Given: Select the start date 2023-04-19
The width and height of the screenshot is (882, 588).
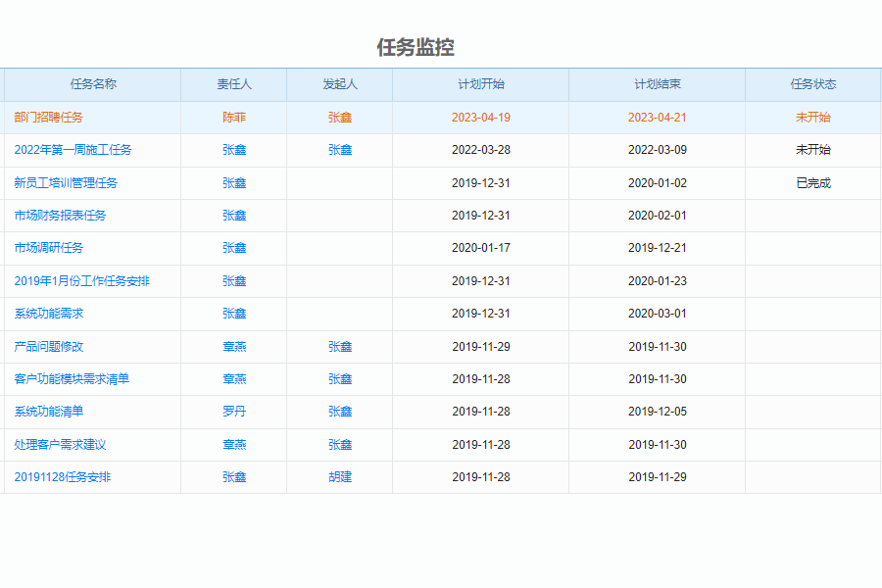Looking at the screenshot, I should 481,118.
